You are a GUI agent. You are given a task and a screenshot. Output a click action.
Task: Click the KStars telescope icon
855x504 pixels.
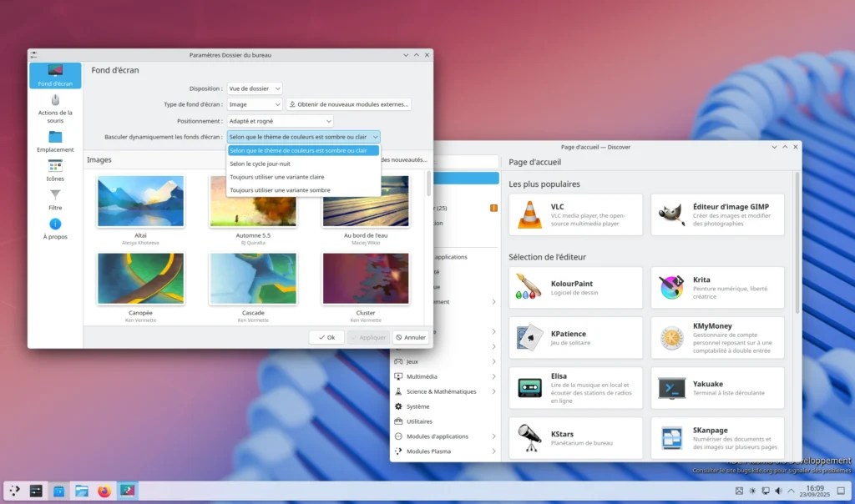[x=529, y=438]
